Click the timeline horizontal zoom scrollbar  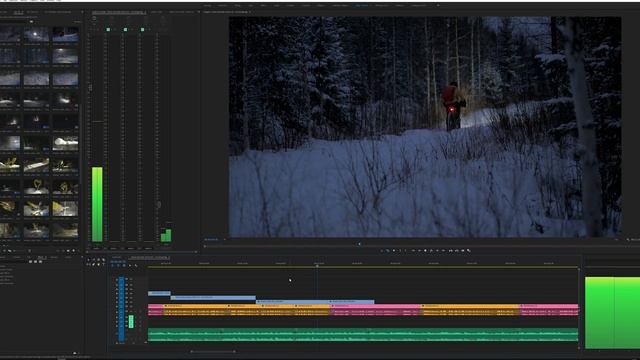[213, 351]
